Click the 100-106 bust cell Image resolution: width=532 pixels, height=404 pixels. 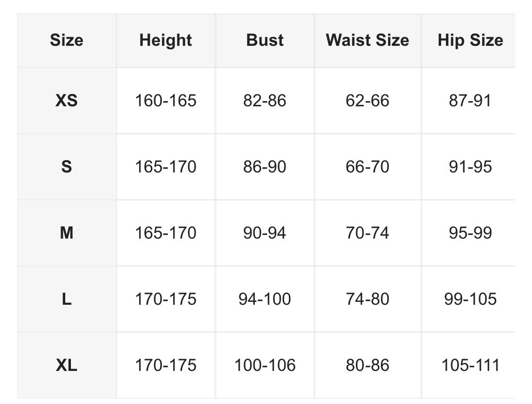click(265, 365)
